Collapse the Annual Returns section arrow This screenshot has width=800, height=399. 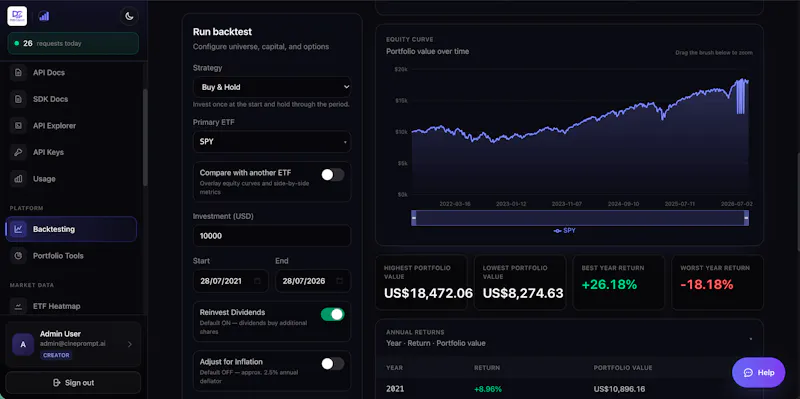pos(751,339)
